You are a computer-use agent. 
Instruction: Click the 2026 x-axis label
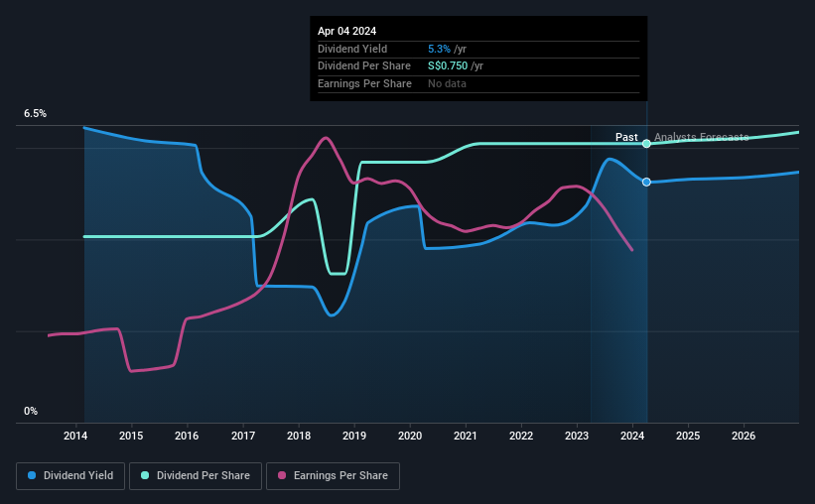tap(744, 436)
